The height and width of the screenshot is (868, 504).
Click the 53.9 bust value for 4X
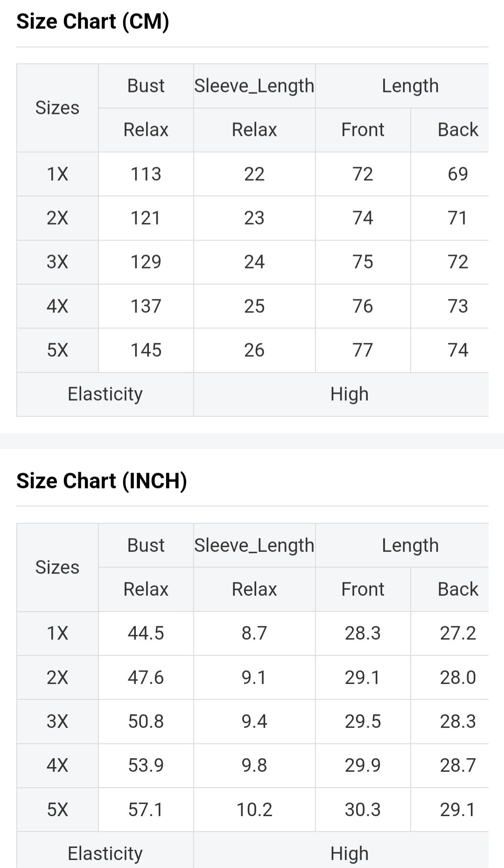pos(146,765)
